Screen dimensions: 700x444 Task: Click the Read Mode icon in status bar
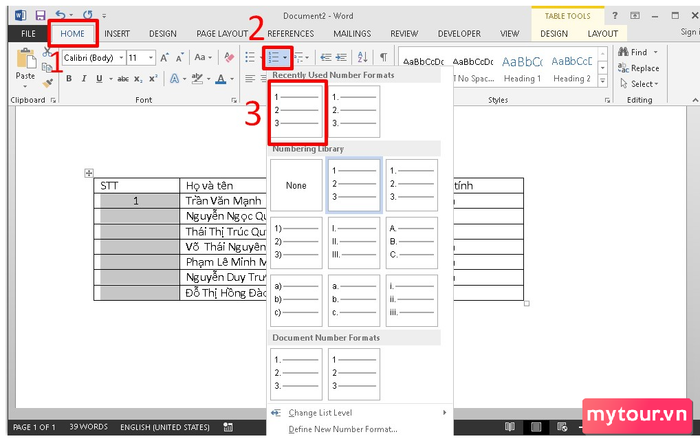510,427
